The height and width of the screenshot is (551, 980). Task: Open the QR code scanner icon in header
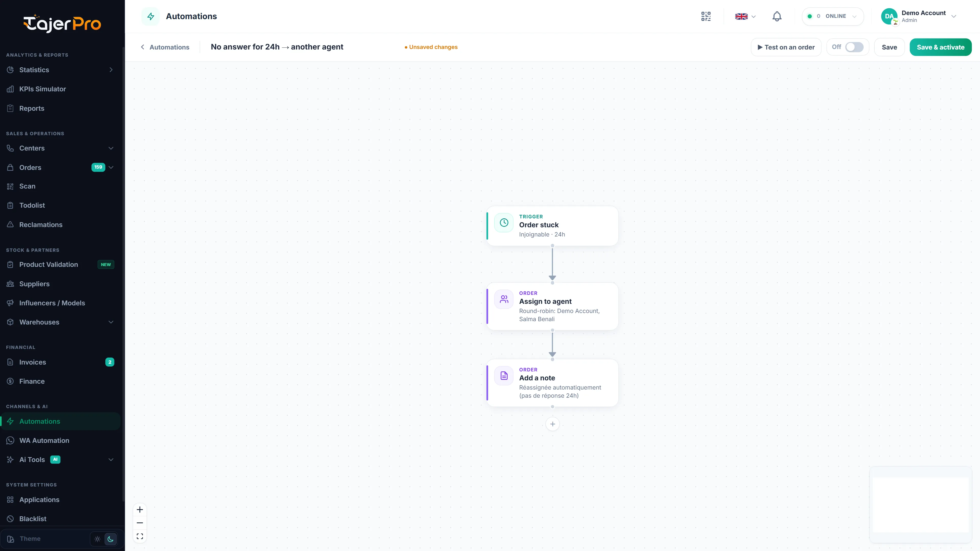coord(706,16)
